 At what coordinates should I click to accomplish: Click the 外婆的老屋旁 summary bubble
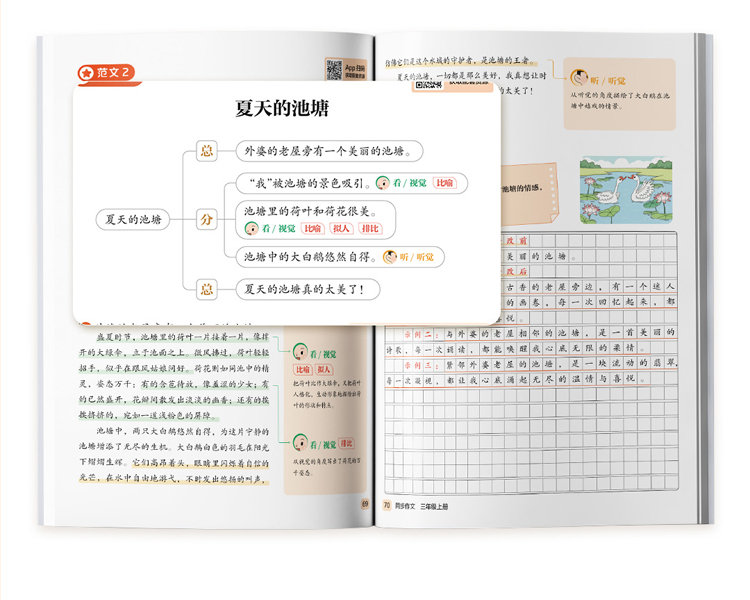(x=328, y=150)
